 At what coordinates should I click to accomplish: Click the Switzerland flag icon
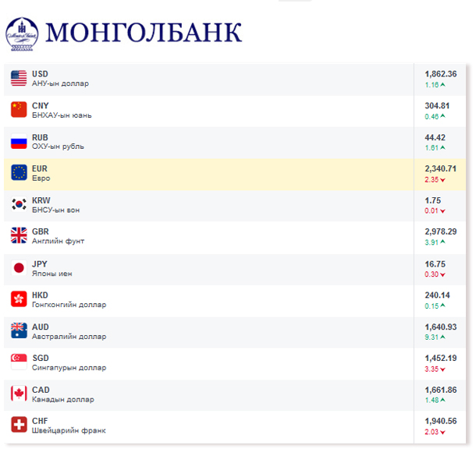[x=19, y=426]
